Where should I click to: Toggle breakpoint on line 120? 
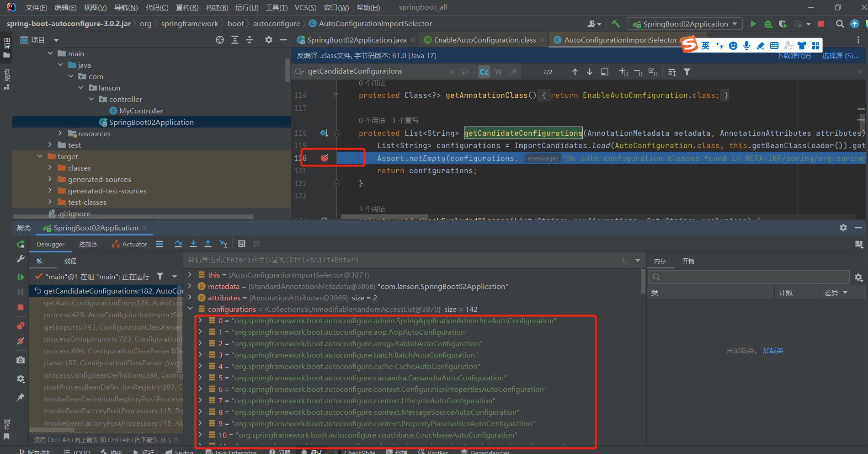[325, 158]
